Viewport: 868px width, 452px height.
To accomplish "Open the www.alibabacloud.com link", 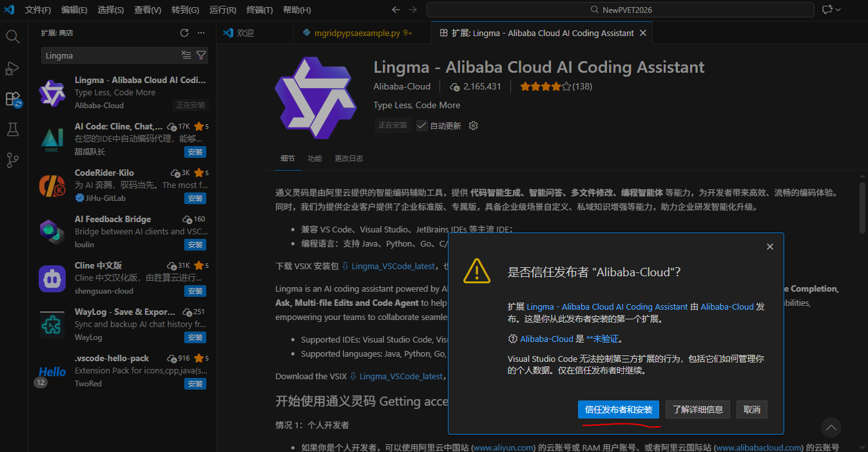I will 758,447.
